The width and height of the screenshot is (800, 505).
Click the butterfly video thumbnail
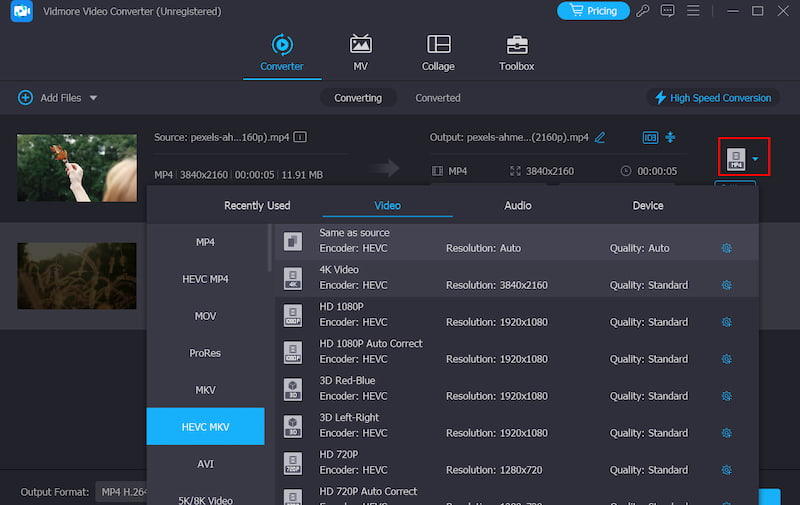[x=77, y=167]
